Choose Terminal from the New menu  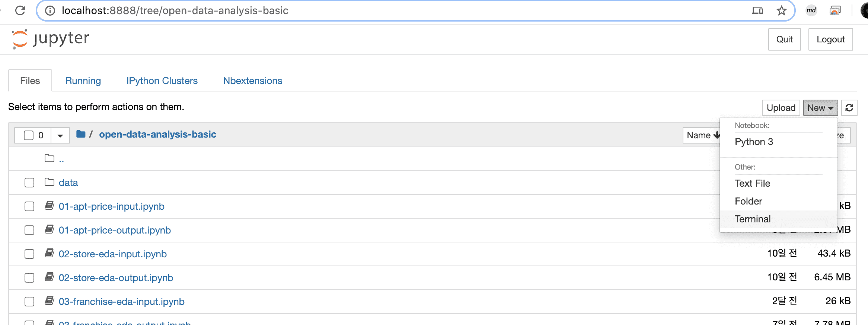[x=753, y=219]
